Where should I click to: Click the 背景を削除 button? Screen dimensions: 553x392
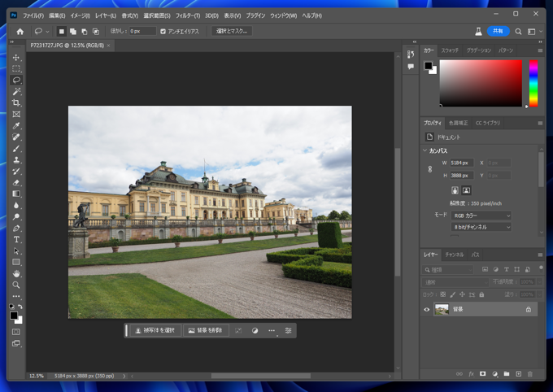click(x=204, y=331)
